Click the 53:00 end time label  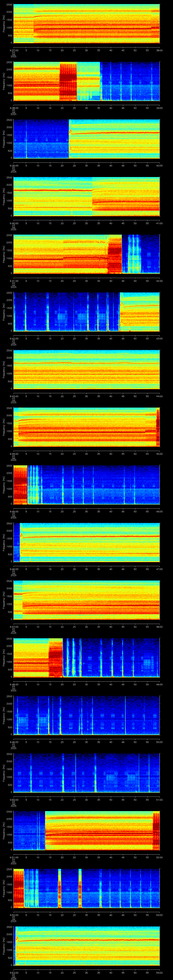click(159, 915)
